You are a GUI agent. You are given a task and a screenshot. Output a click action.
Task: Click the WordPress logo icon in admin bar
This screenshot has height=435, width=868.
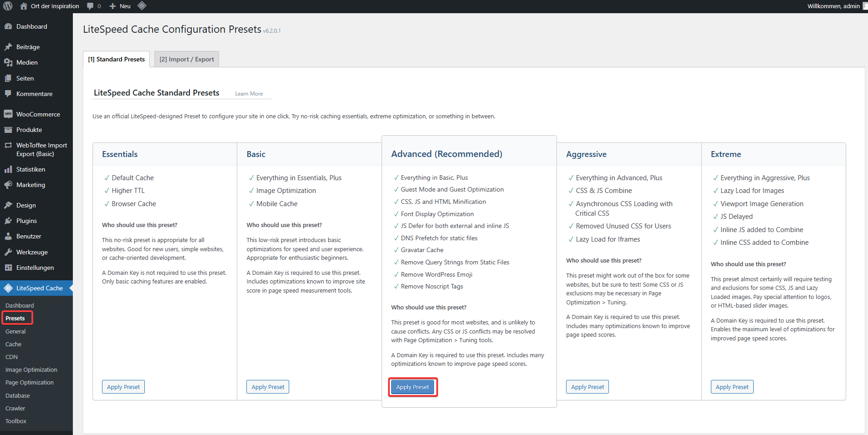pos(8,6)
